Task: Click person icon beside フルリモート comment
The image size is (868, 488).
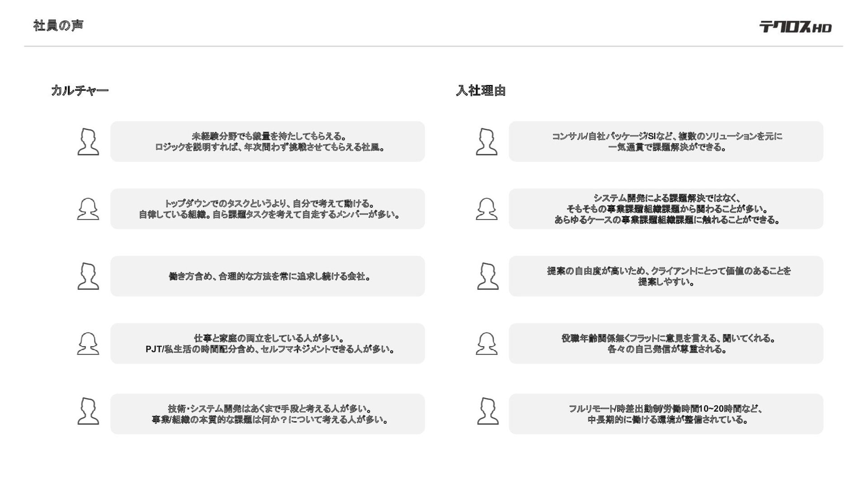Action: pyautogui.click(x=488, y=411)
